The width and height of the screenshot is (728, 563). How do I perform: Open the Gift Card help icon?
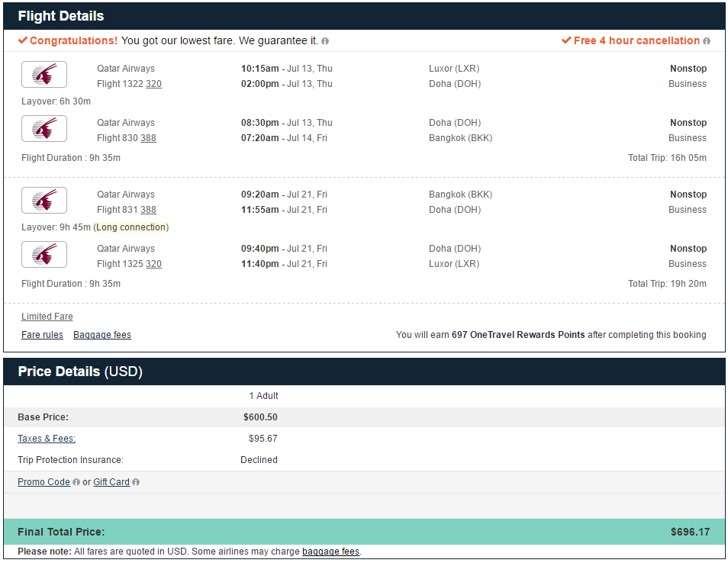(x=136, y=482)
